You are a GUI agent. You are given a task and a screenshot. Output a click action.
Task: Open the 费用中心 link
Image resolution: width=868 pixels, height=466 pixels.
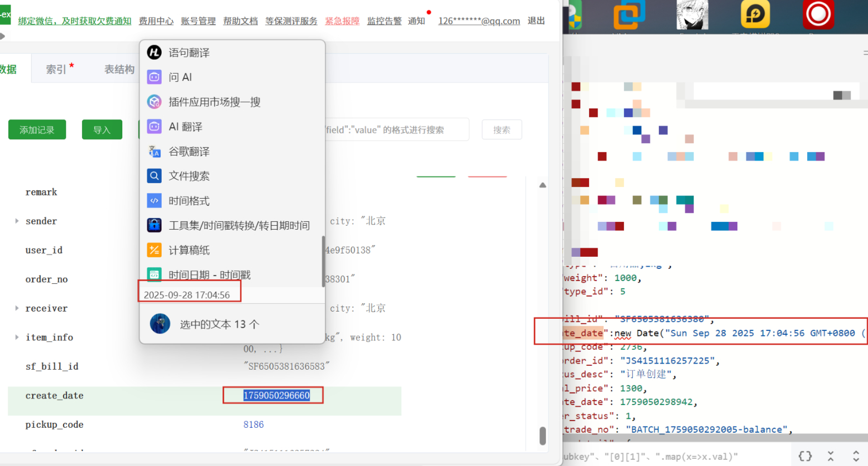[156, 21]
